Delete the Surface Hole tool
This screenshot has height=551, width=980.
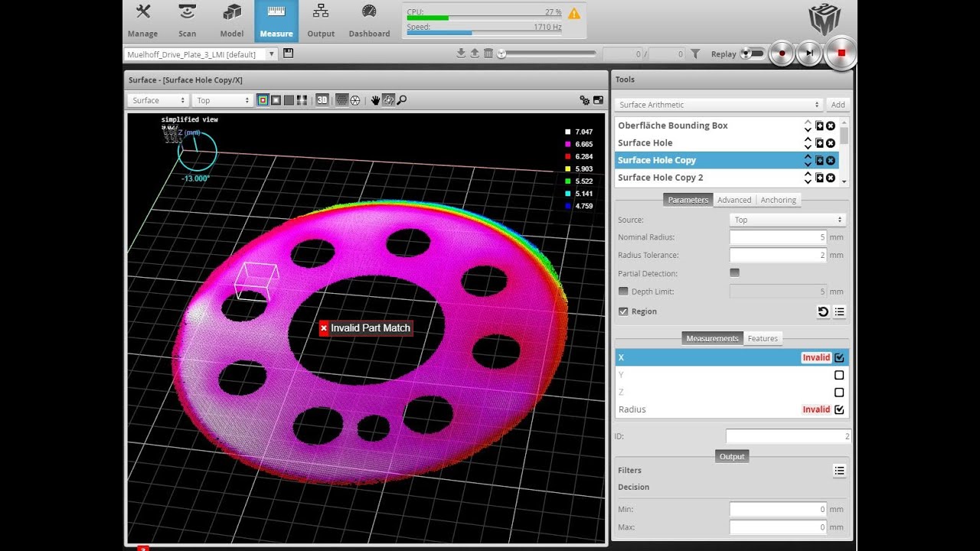831,143
